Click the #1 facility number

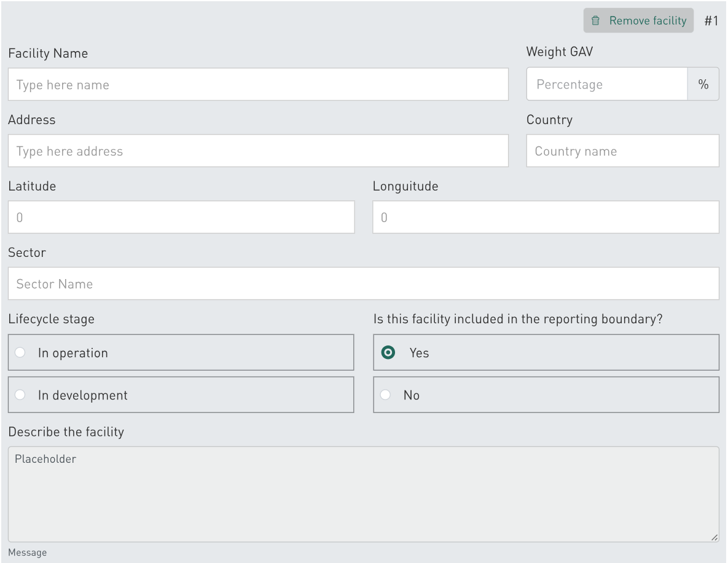pyautogui.click(x=711, y=21)
